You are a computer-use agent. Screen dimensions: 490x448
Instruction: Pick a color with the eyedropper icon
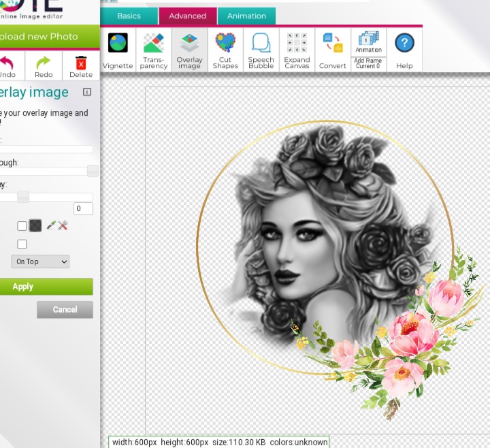click(x=51, y=225)
